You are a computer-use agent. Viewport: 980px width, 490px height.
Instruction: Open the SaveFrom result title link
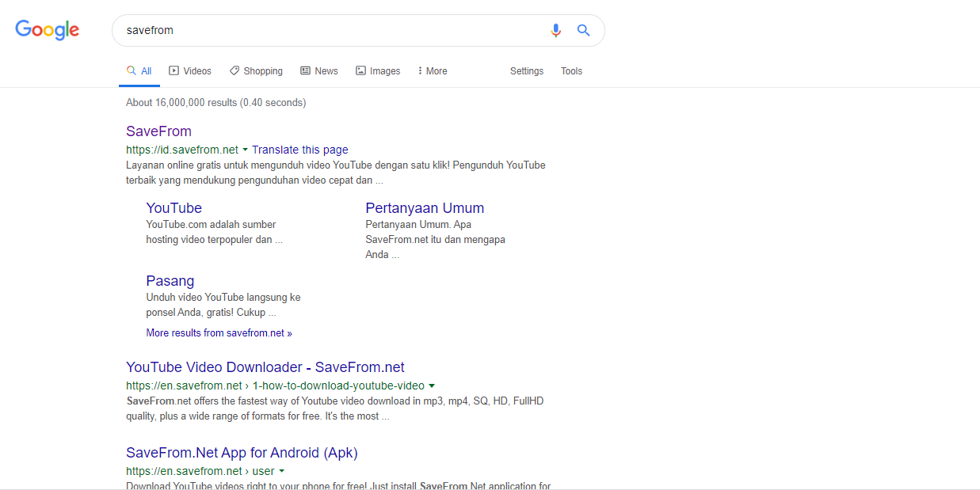tap(158, 131)
